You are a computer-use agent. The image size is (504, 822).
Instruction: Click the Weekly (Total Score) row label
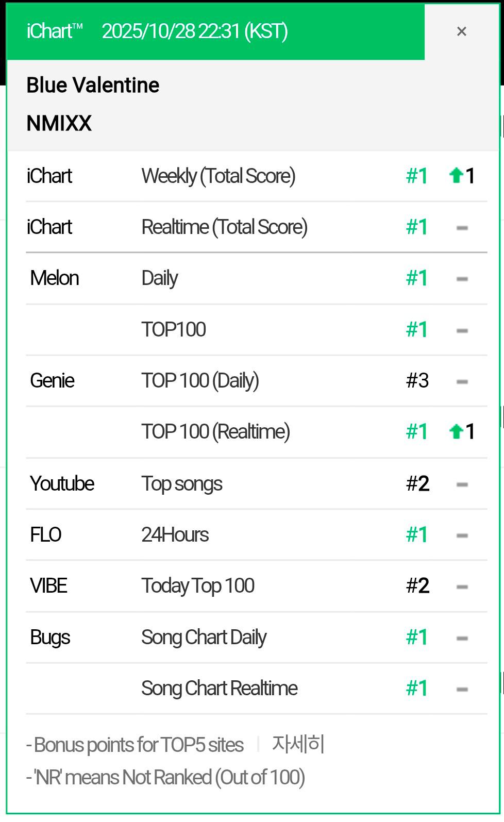point(219,176)
